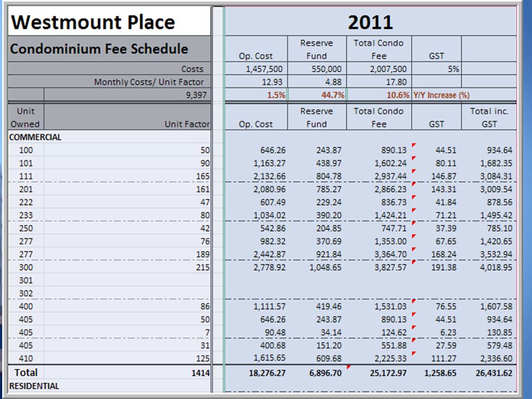
Task: Click the "Total inc. GST" column header
Action: pos(489,117)
